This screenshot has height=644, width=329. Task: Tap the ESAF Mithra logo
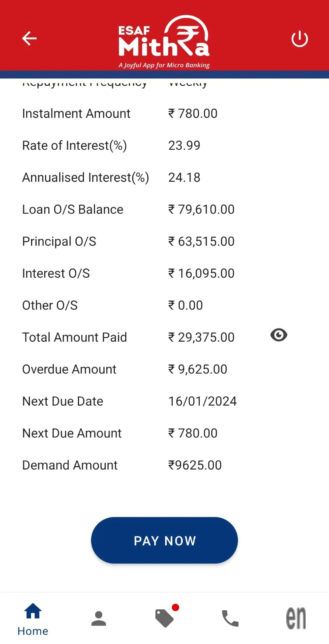(x=164, y=41)
